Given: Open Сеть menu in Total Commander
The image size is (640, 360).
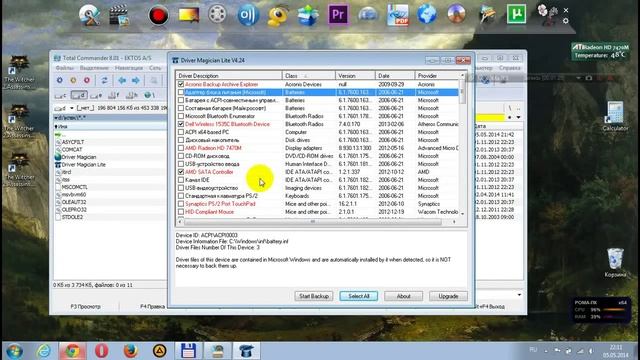Looking at the screenshot, I should coord(155,68).
